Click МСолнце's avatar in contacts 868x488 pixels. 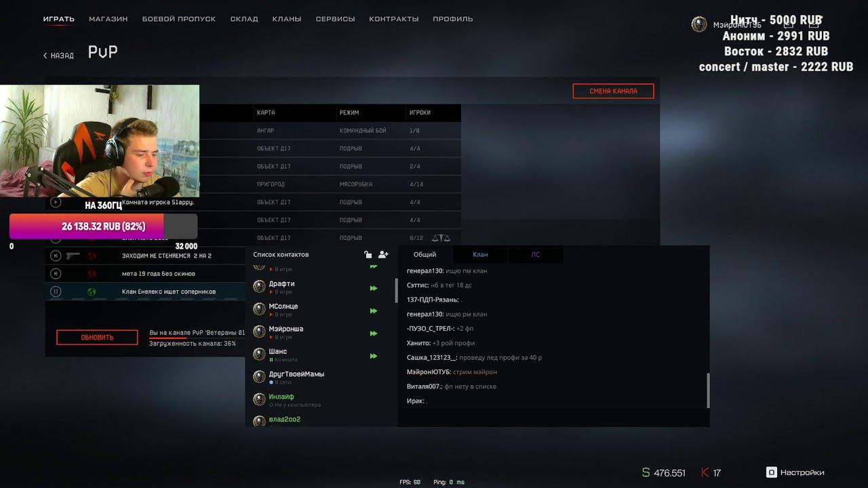[259, 309]
